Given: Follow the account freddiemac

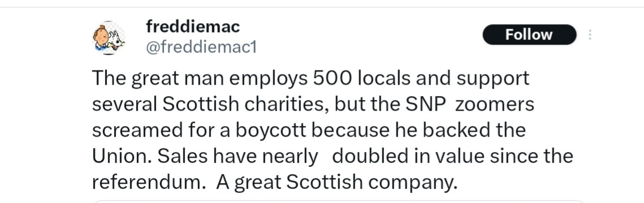Looking at the screenshot, I should tap(529, 34).
